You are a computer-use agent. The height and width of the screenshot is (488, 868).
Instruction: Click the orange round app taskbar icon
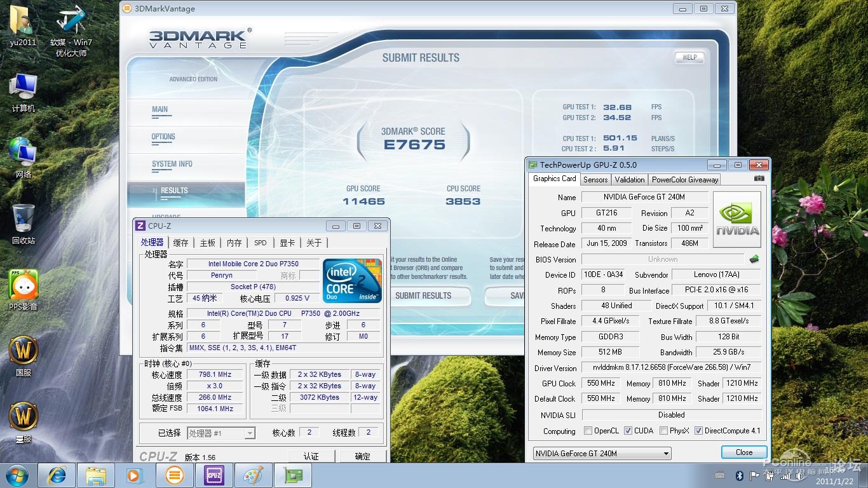[175, 475]
